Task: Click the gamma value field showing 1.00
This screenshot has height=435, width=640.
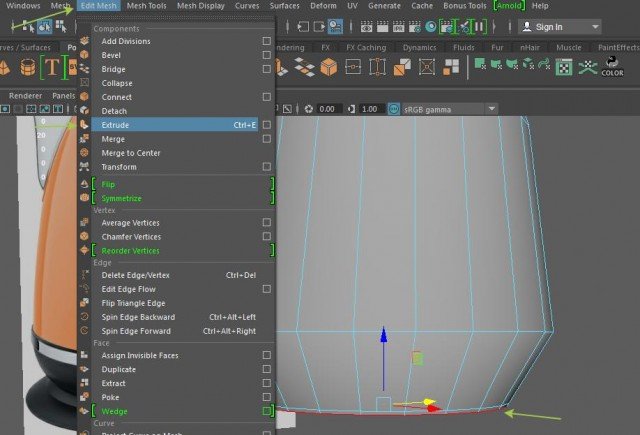Action: pyautogui.click(x=370, y=109)
